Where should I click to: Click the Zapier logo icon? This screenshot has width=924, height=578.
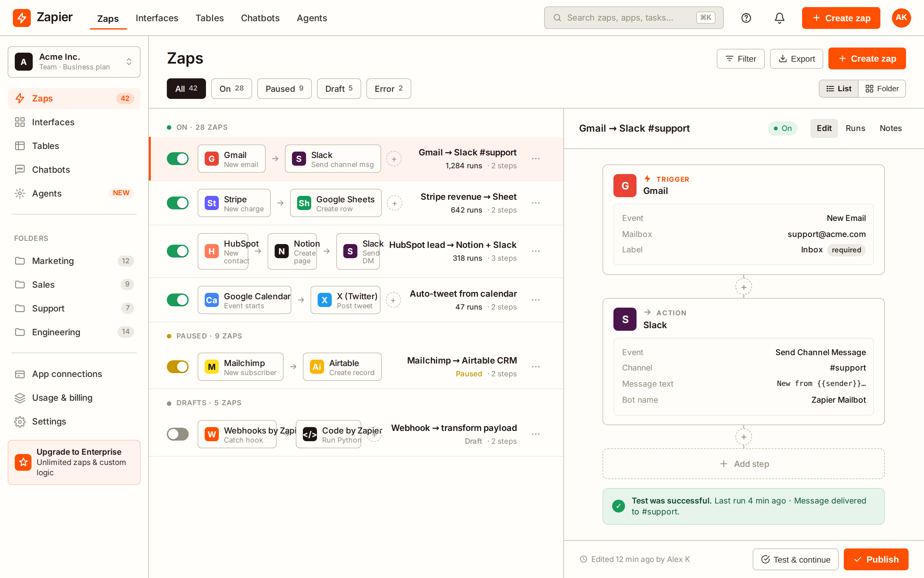22,18
